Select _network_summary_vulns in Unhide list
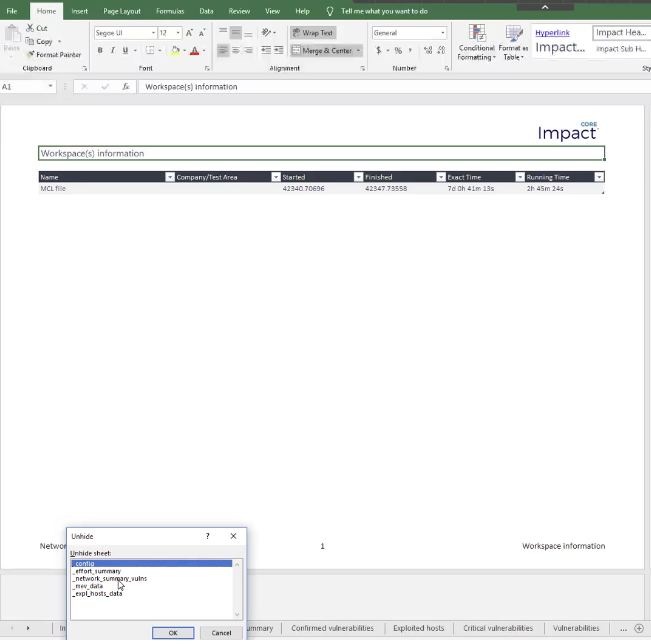 click(110, 579)
